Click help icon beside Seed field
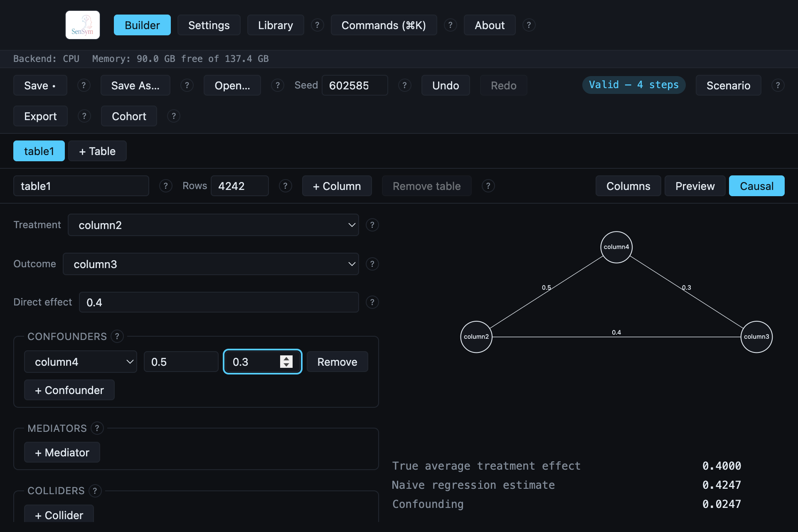This screenshot has height=532, width=798. click(x=404, y=85)
